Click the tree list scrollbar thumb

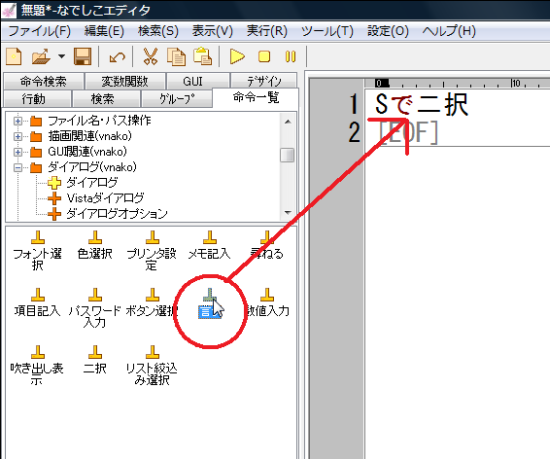pyautogui.click(x=288, y=155)
